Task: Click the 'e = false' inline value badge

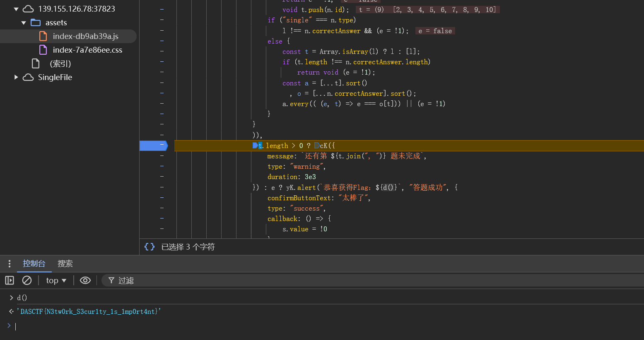Action: click(x=435, y=31)
